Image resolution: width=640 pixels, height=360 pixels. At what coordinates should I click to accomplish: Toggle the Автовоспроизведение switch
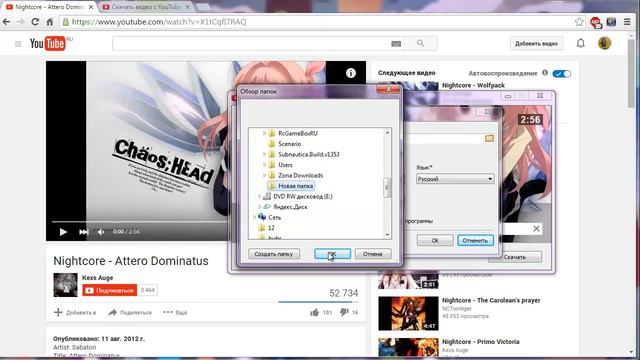tap(562, 73)
